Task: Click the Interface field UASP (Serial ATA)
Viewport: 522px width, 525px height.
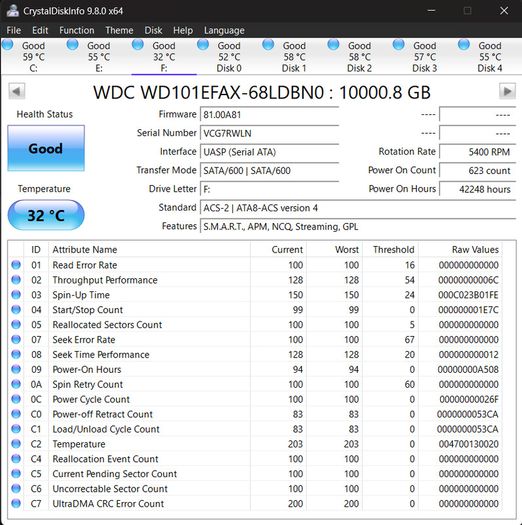Action: click(x=270, y=152)
